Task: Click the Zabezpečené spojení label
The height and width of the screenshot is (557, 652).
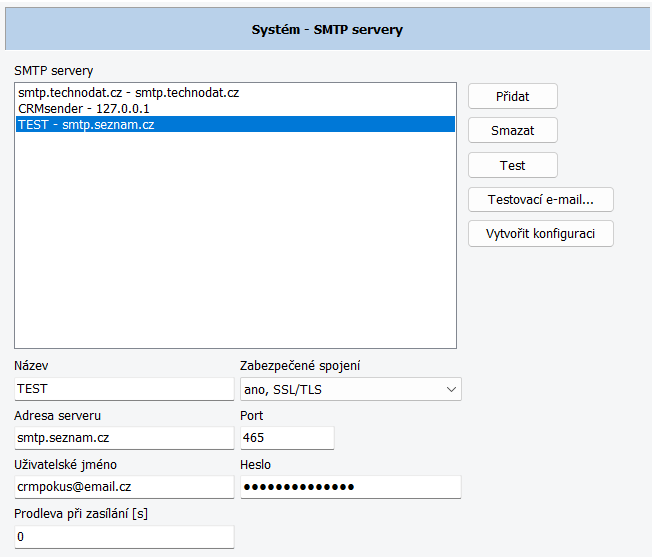Action: [x=300, y=366]
